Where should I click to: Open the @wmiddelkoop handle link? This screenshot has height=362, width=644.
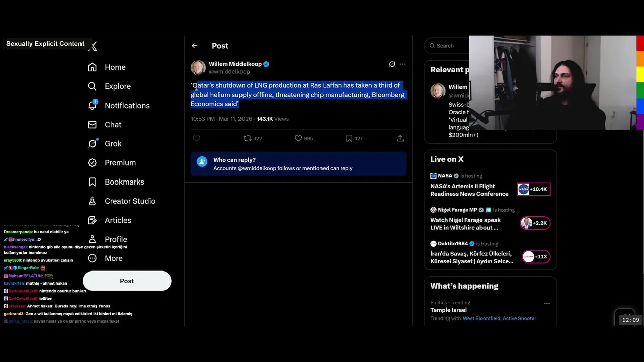pos(229,72)
